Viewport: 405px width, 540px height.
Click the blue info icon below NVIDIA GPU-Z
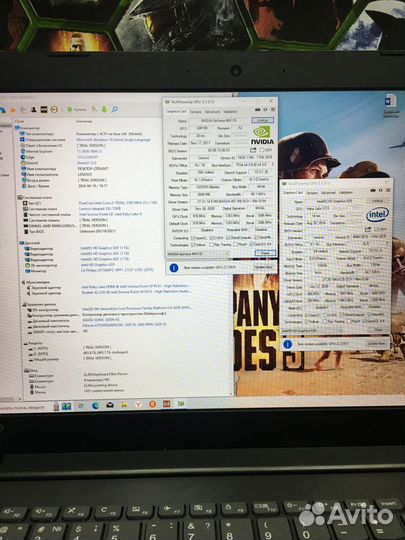point(174,268)
